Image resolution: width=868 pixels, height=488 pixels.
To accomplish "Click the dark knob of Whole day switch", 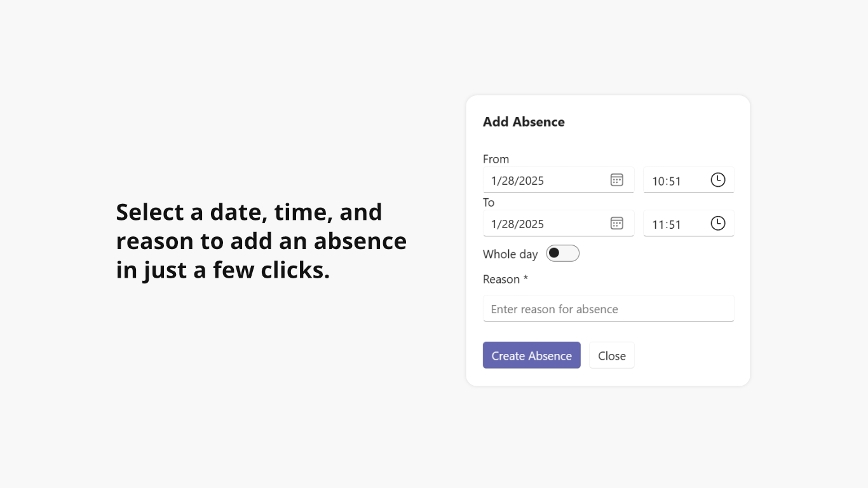I will click(554, 254).
